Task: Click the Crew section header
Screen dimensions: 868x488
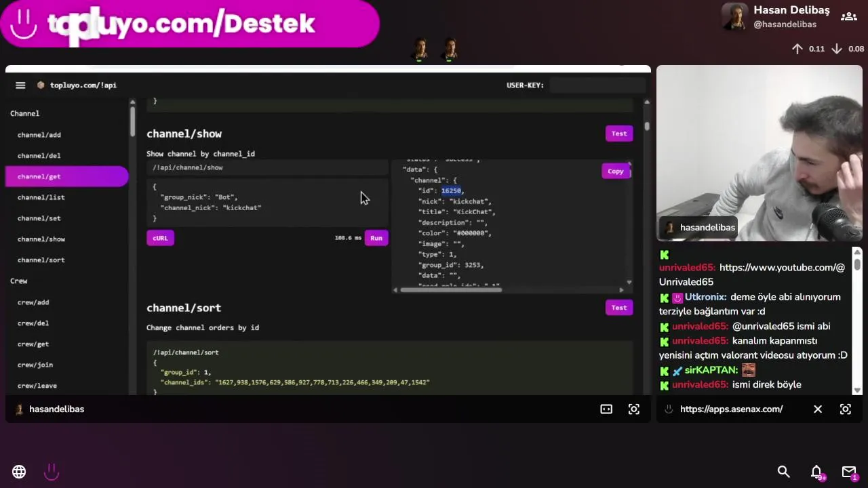Action: pyautogui.click(x=19, y=281)
